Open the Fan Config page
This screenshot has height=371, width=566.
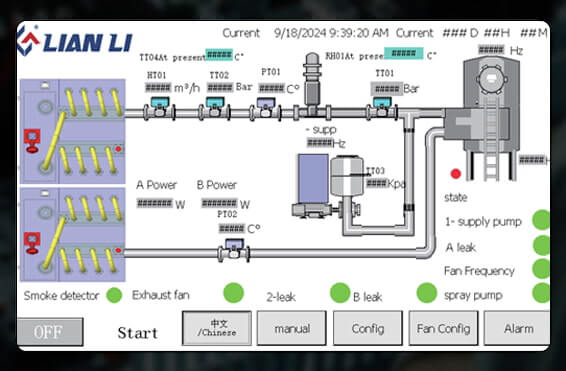click(x=443, y=328)
